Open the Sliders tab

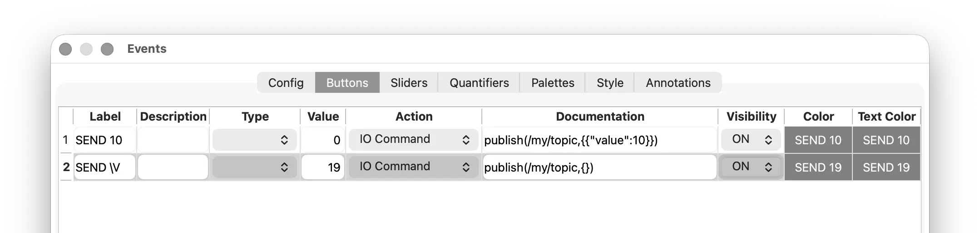(409, 83)
